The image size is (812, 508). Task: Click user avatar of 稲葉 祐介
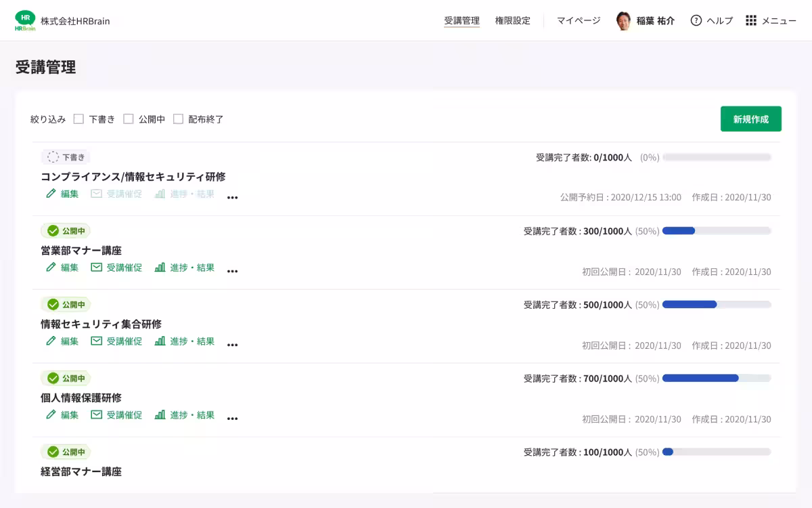tap(623, 21)
